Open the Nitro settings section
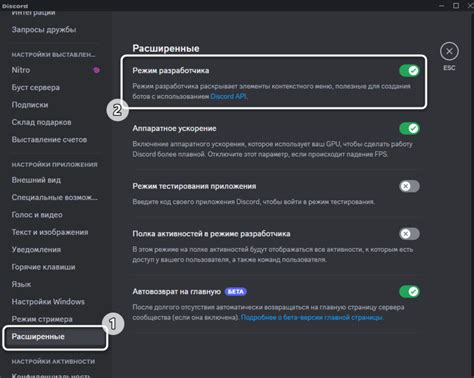The height and width of the screenshot is (378, 474). [x=21, y=70]
